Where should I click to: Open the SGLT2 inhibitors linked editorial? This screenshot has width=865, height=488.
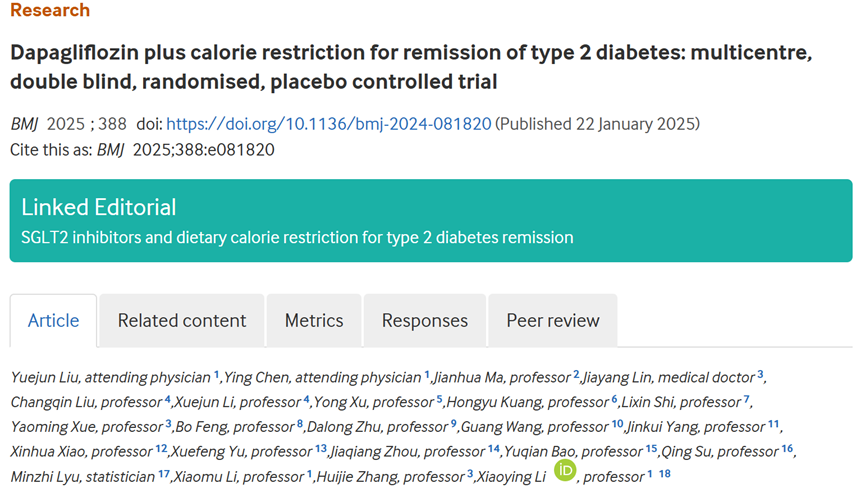pyautogui.click(x=297, y=238)
